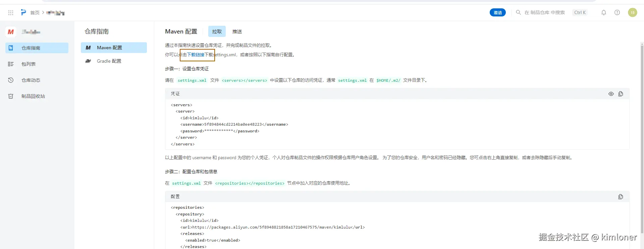Open 仓库动态 in the sidebar
This screenshot has height=249, width=644.
pyautogui.click(x=37, y=80)
